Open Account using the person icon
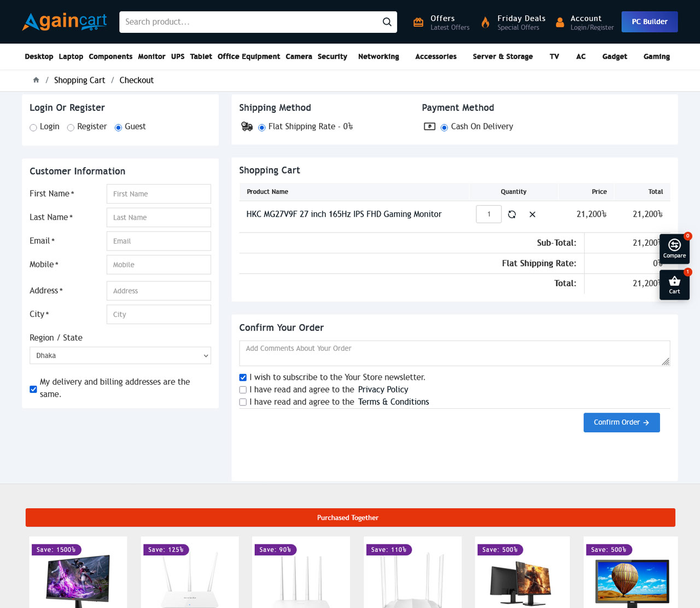Image resolution: width=700 pixels, height=608 pixels. click(559, 22)
